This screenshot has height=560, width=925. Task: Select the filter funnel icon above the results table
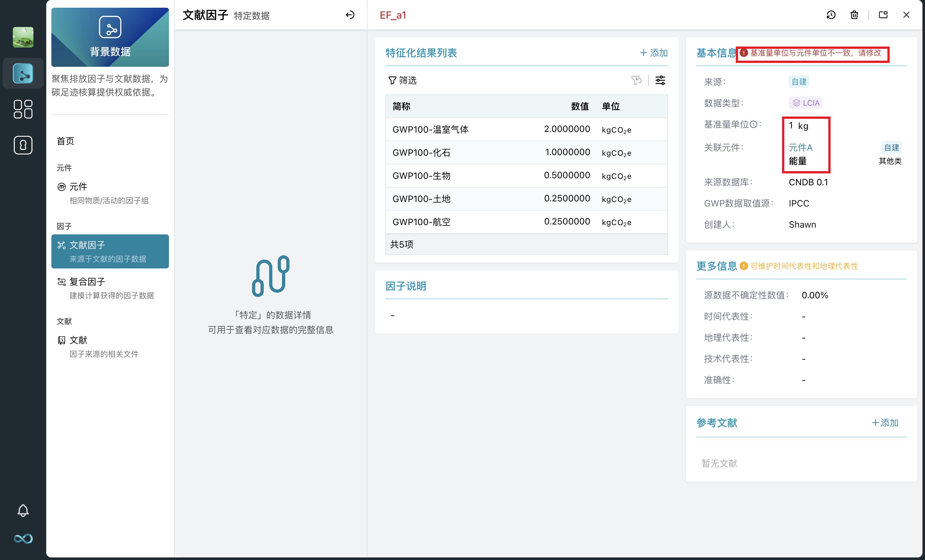point(392,80)
